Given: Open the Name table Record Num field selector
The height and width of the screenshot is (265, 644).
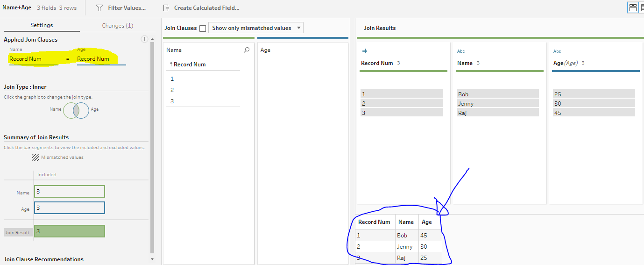Looking at the screenshot, I should 33,59.
